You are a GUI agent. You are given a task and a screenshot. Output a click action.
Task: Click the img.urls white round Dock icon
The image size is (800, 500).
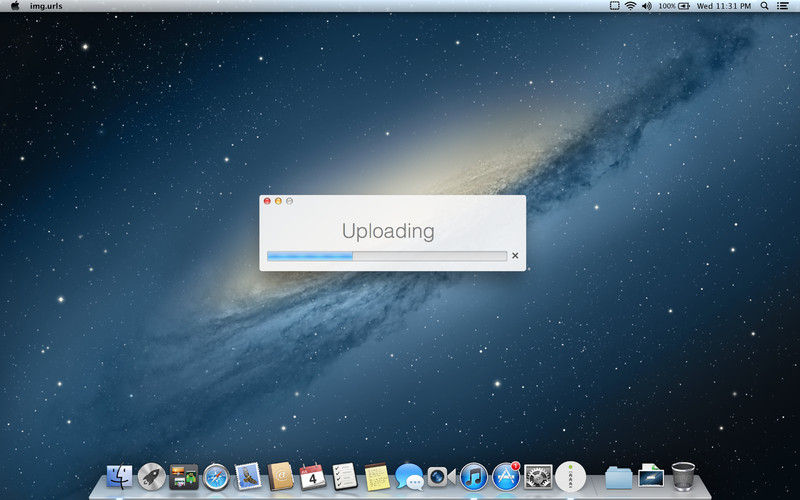[x=570, y=477]
